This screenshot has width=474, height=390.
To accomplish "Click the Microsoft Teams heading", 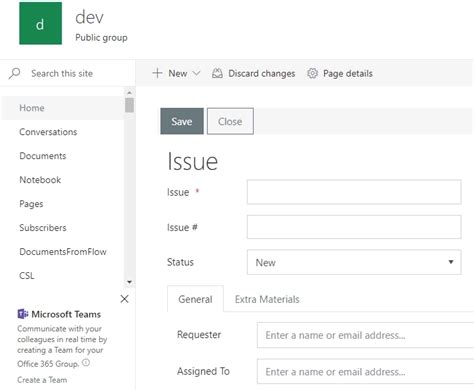I will [66, 314].
